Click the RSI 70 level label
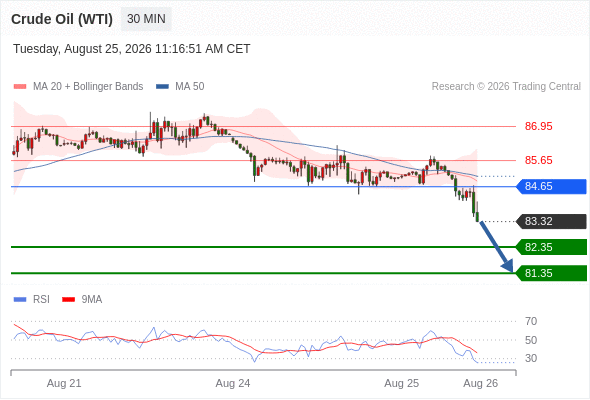 click(x=531, y=321)
